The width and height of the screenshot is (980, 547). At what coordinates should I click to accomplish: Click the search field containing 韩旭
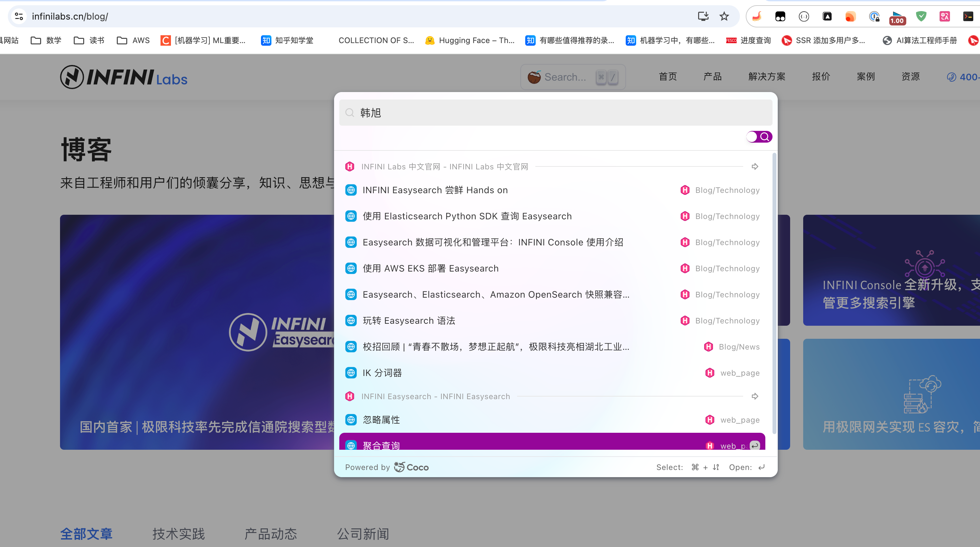[x=556, y=113]
